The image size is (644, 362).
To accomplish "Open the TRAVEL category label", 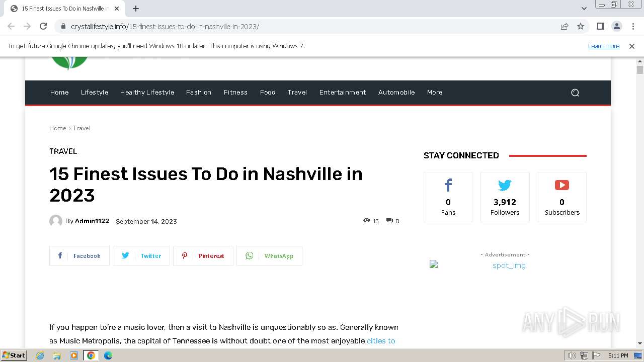I will [x=63, y=151].
